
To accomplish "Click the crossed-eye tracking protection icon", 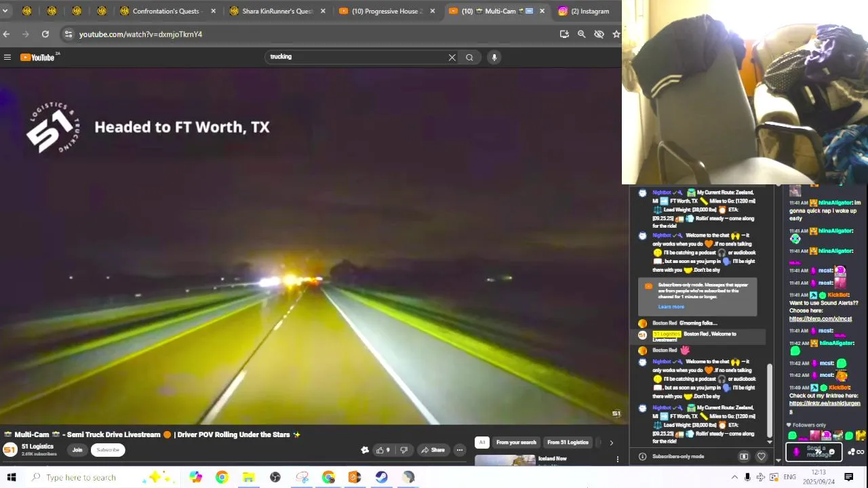I will pyautogui.click(x=599, y=34).
